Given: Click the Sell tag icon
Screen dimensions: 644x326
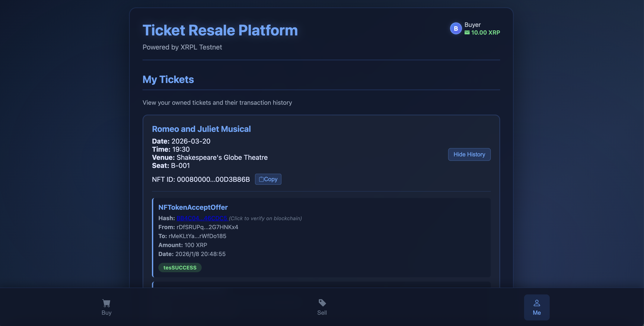Looking at the screenshot, I should [322, 303].
